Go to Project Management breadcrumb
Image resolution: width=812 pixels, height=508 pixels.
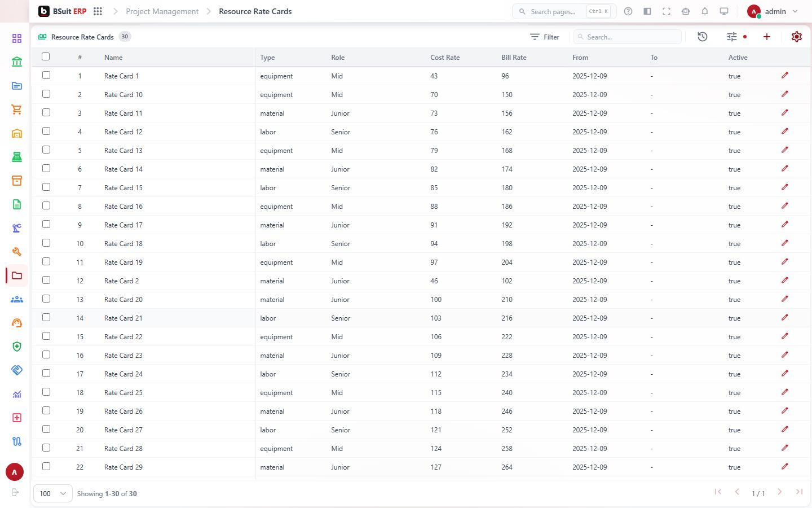tap(162, 11)
